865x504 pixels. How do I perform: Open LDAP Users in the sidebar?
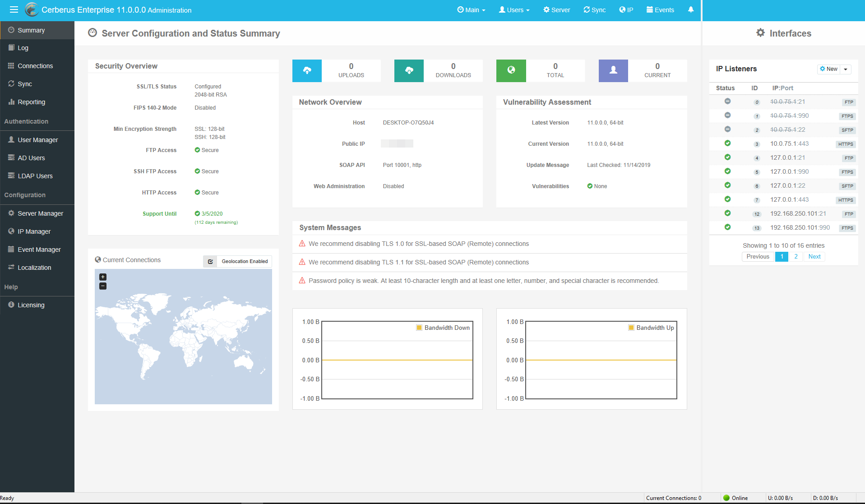[x=37, y=176]
